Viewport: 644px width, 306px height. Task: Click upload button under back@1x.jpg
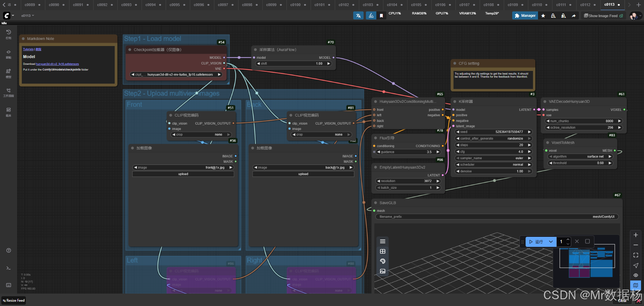(303, 174)
